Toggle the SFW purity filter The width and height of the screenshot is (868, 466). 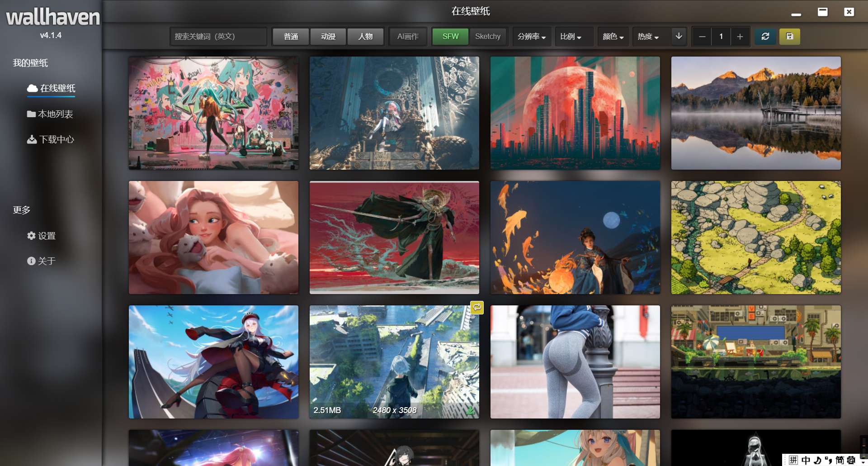[x=450, y=36]
